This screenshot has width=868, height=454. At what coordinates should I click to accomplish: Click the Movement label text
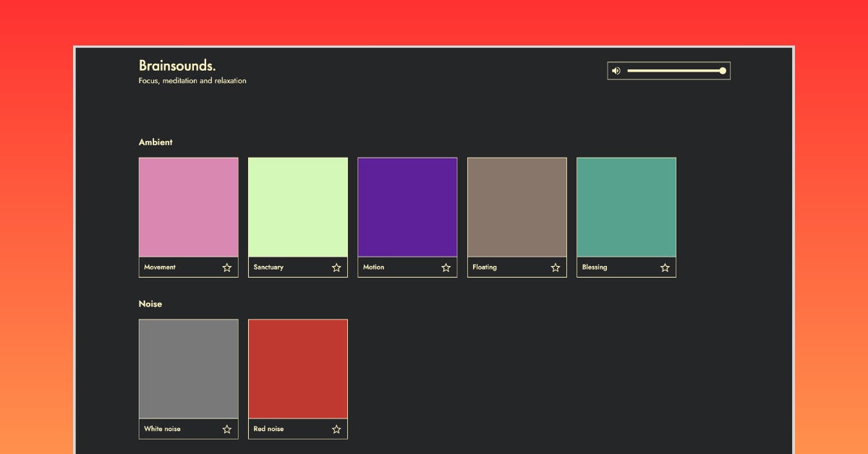(x=160, y=267)
